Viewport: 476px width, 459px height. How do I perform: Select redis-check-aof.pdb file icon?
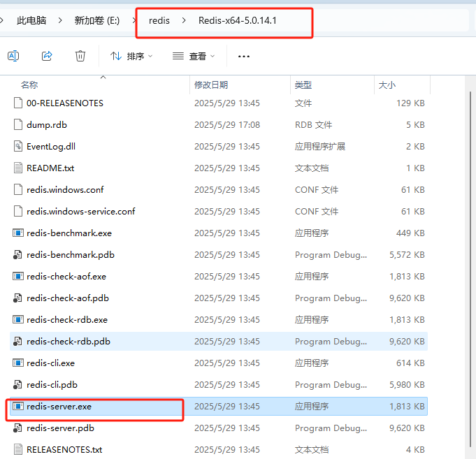click(17, 298)
